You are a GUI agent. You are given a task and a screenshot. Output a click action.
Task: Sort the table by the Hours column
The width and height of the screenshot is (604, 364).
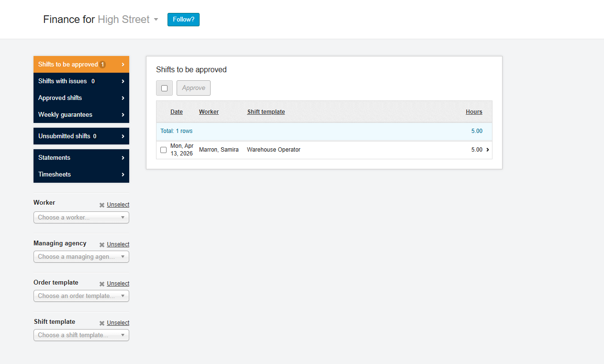click(474, 111)
